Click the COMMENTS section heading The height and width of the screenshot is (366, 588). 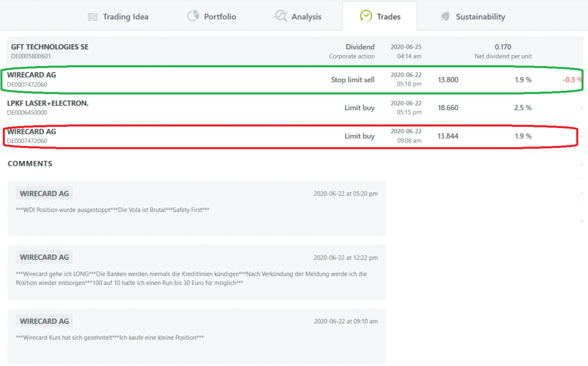coord(30,164)
